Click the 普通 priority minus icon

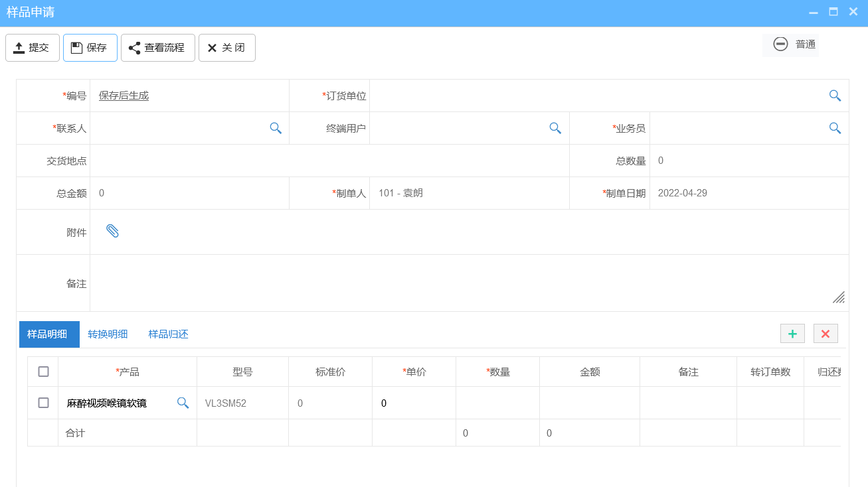780,44
